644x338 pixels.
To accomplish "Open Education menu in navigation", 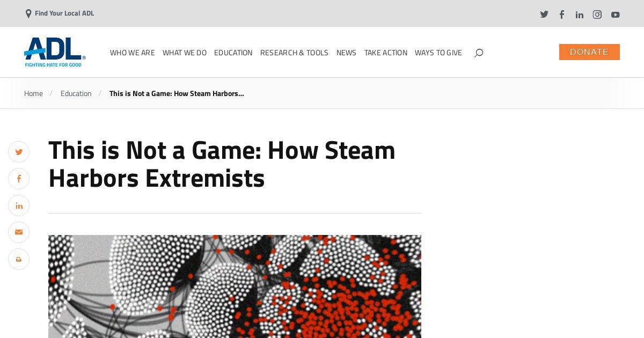I will coord(233,53).
